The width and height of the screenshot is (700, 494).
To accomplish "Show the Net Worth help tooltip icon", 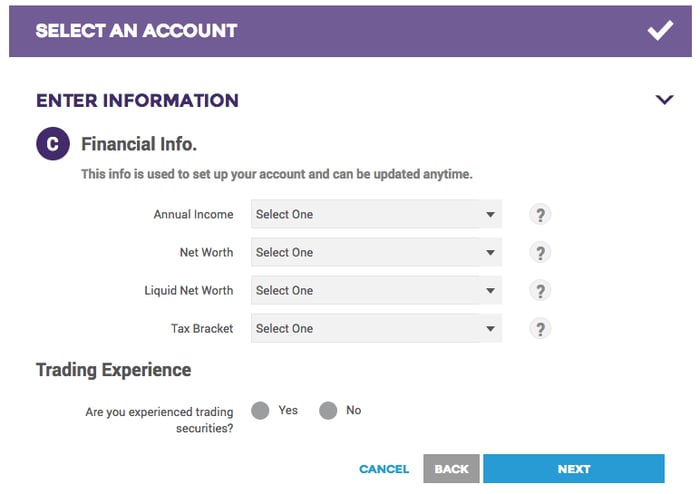I will [x=540, y=253].
